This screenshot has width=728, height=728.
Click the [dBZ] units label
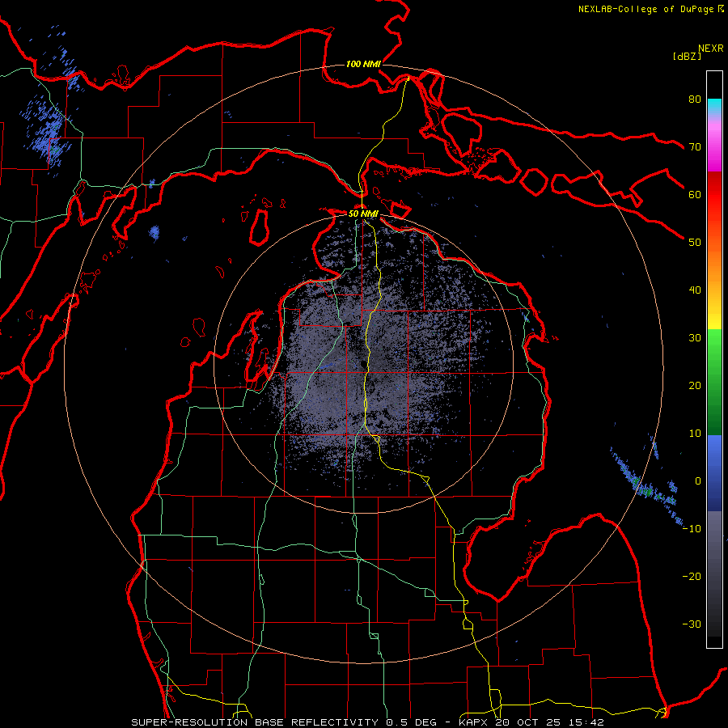tap(687, 56)
